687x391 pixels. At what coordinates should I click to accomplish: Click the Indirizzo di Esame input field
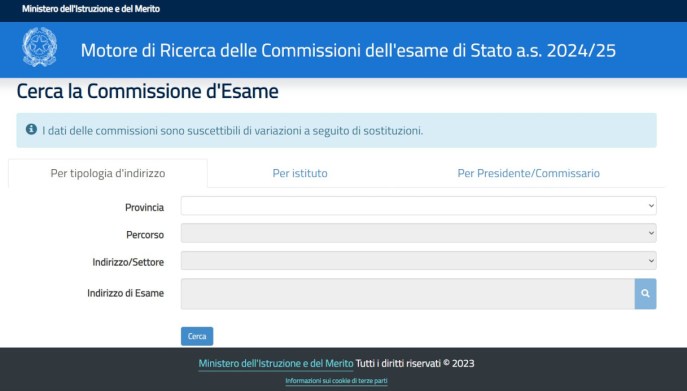407,294
